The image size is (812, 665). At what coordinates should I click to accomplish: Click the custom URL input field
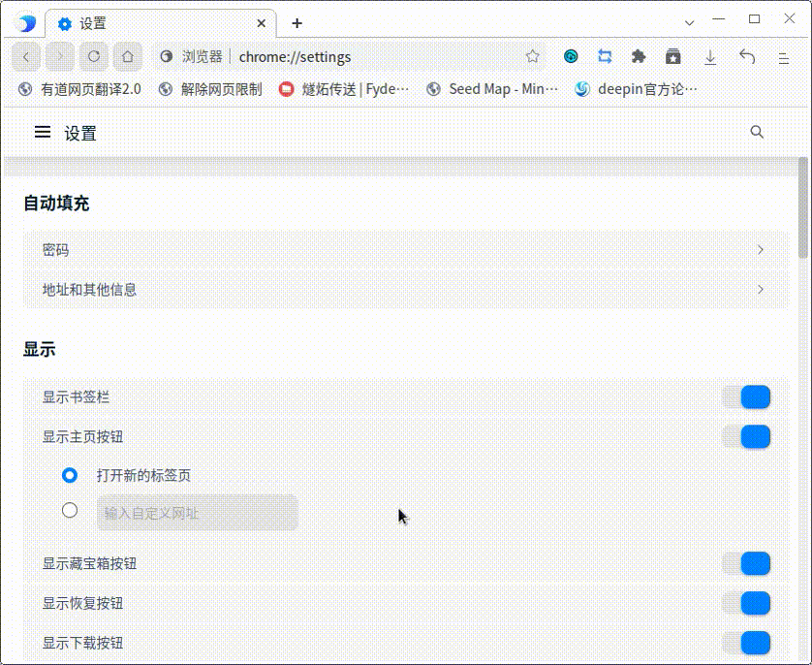tap(197, 512)
